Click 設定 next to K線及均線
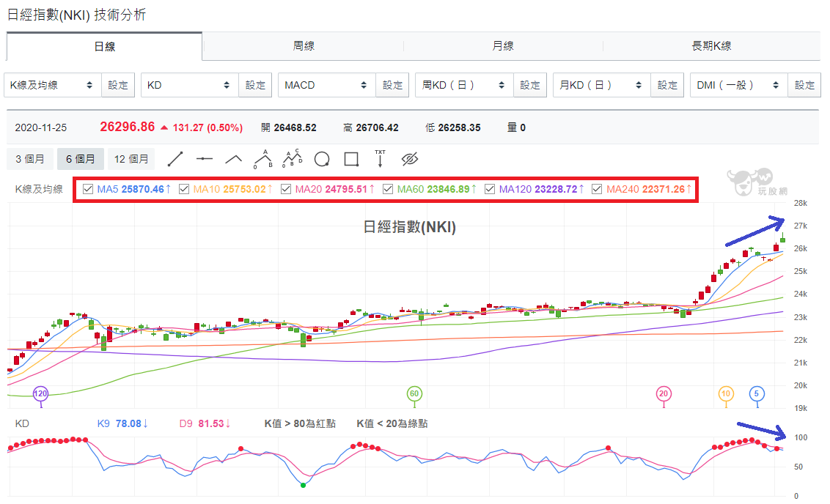The image size is (830, 504). [x=118, y=85]
